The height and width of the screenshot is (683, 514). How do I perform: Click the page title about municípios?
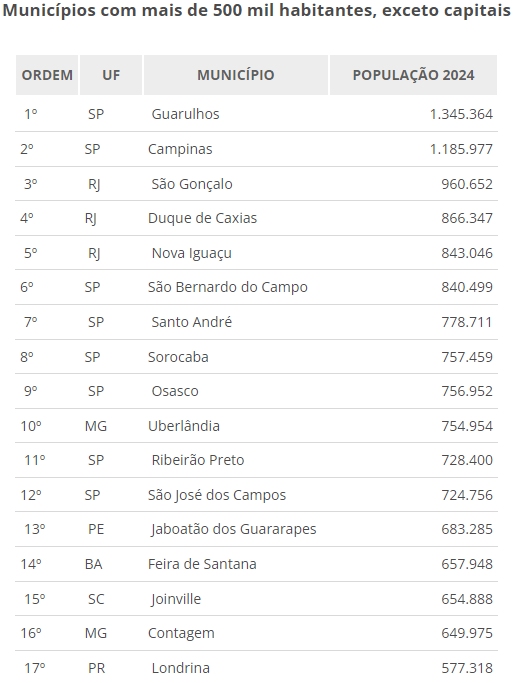click(x=257, y=10)
